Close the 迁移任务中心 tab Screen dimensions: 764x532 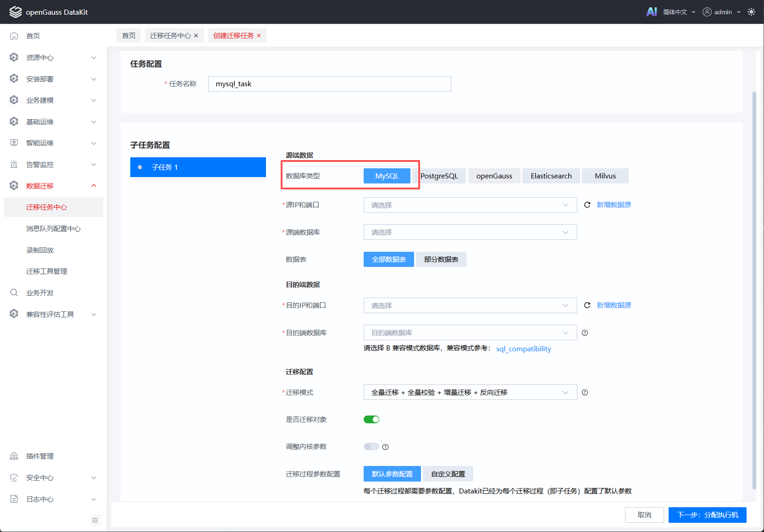point(196,36)
